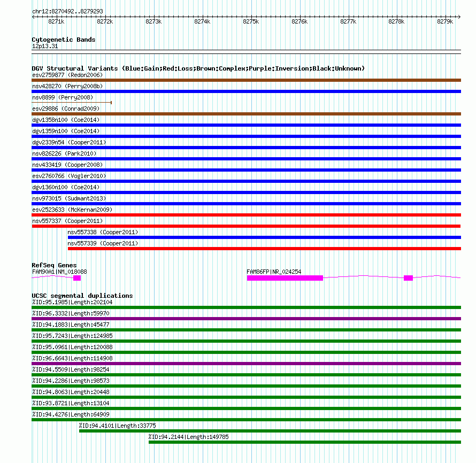The width and height of the screenshot is (476, 463).
Task: Click duplication label %ID:95.7243|Length:124985
Action: [72, 336]
